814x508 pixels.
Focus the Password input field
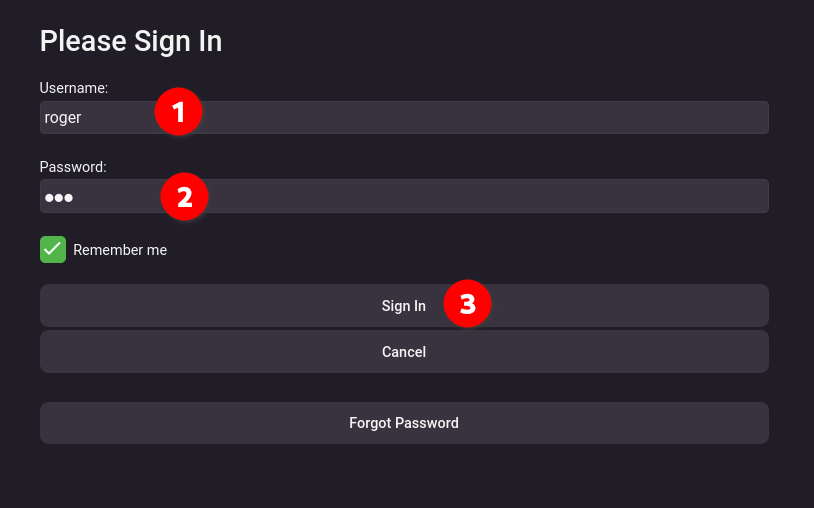(x=404, y=196)
